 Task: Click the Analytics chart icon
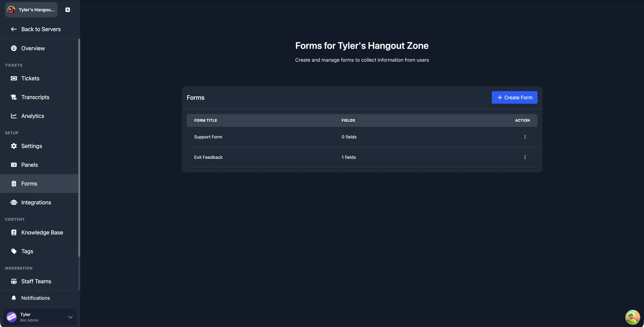(14, 116)
